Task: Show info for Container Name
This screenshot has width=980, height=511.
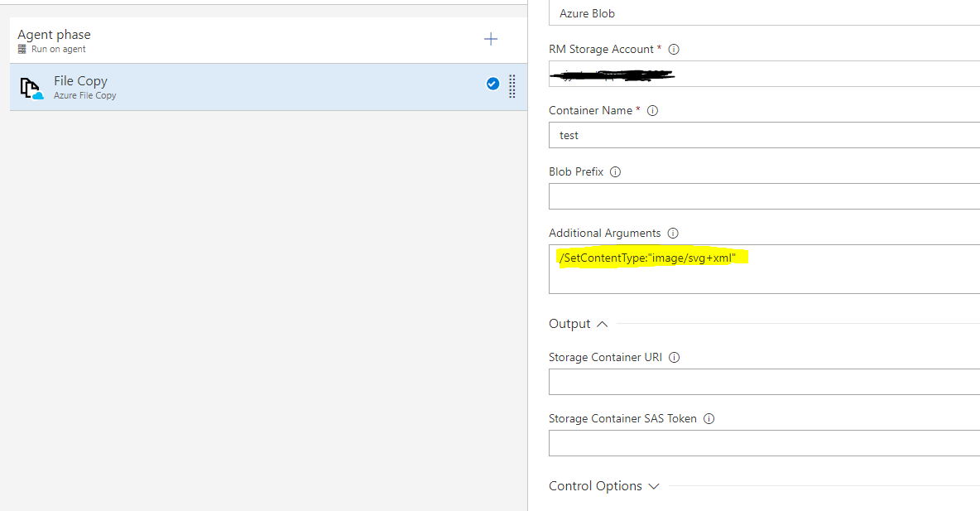Action: coord(652,111)
